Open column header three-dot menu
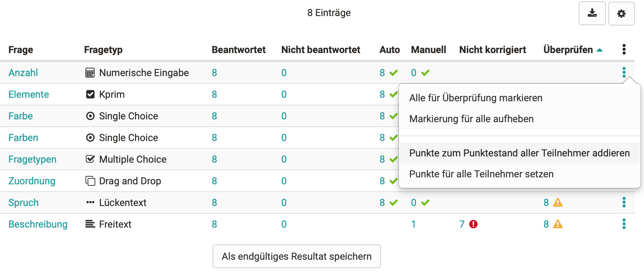The image size is (644, 273). point(624,50)
